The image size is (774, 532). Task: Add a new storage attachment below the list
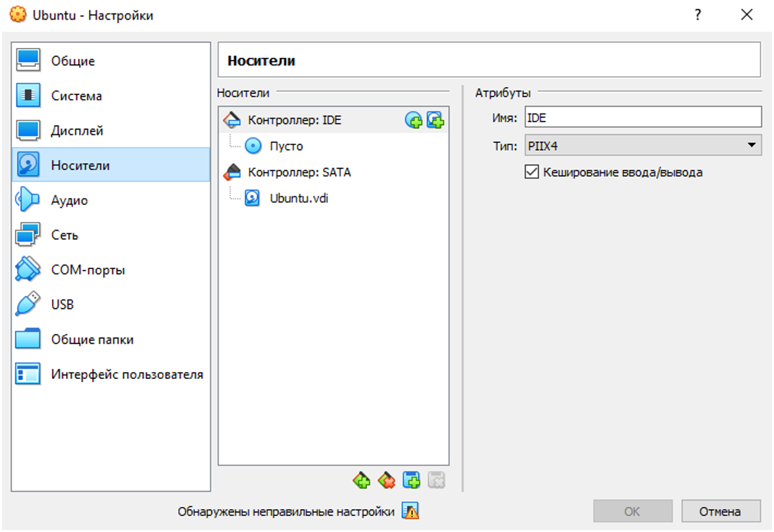coord(411,480)
